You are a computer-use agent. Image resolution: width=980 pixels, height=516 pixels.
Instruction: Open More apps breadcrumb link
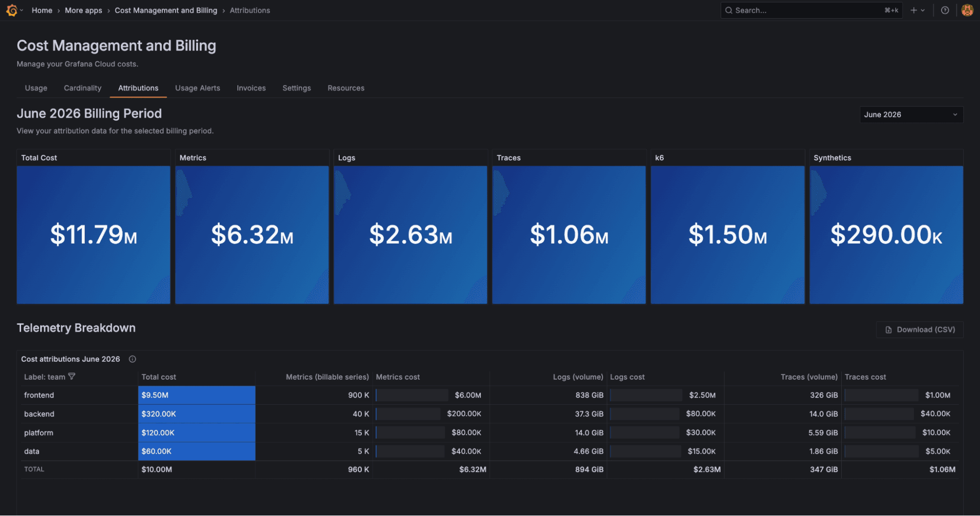83,10
